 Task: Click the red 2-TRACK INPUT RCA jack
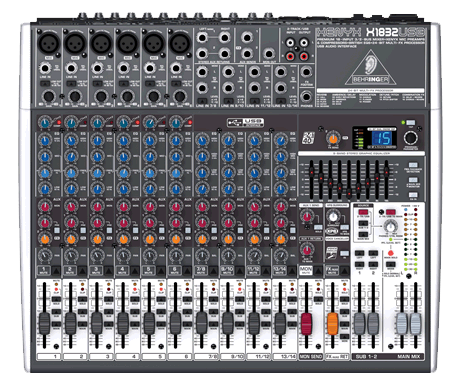pos(291,56)
